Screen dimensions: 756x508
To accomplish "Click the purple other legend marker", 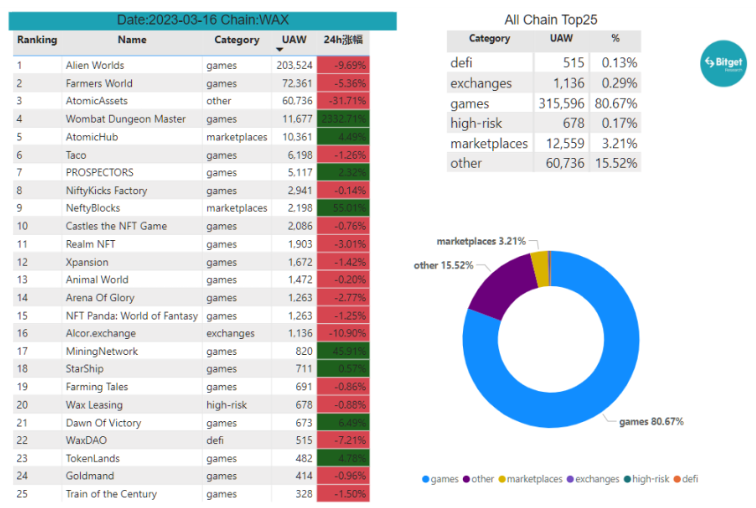I will (x=466, y=479).
